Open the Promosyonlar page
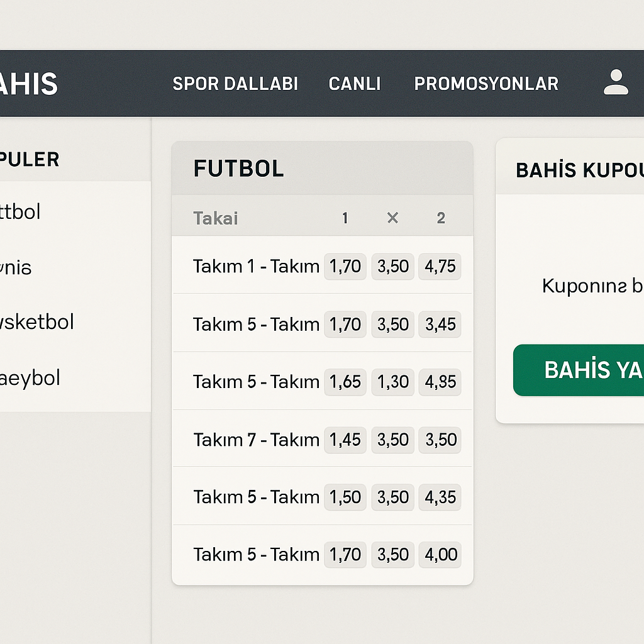This screenshot has width=644, height=644. pos(486,84)
